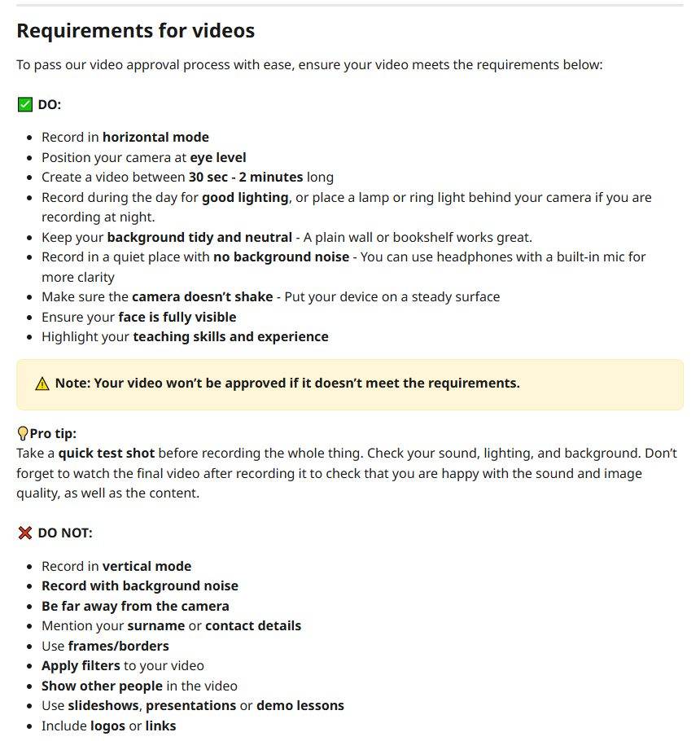Click the 'camera doesn't shake' phrase
Image resolution: width=700 pixels, height=741 pixels.
pos(202,296)
